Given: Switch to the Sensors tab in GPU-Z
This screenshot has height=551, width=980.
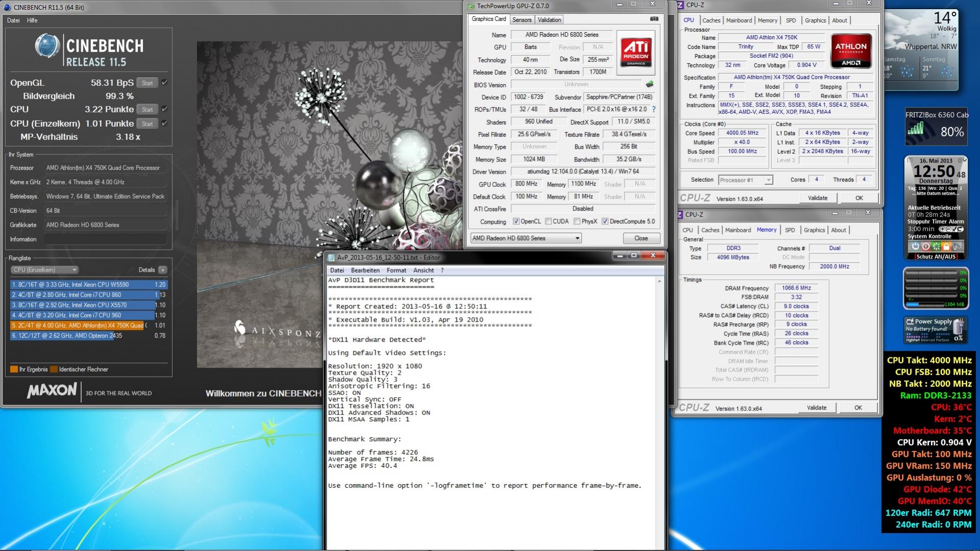Looking at the screenshot, I should 522,20.
